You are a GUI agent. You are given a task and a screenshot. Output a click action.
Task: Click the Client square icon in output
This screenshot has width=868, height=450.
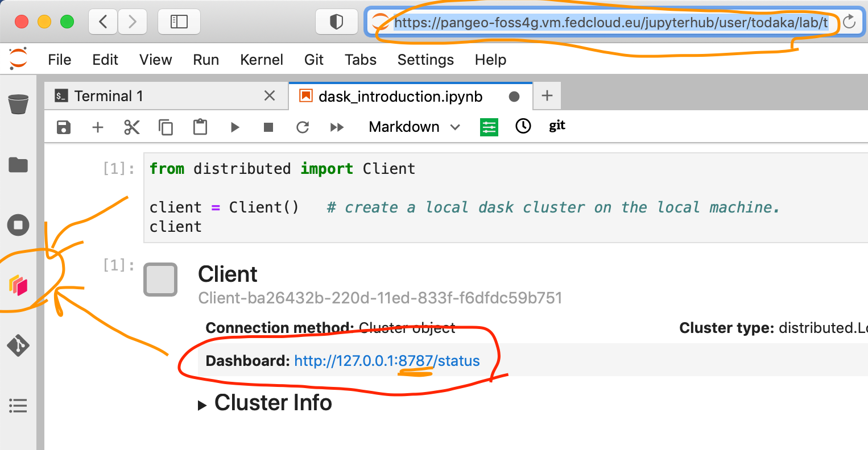coord(160,280)
